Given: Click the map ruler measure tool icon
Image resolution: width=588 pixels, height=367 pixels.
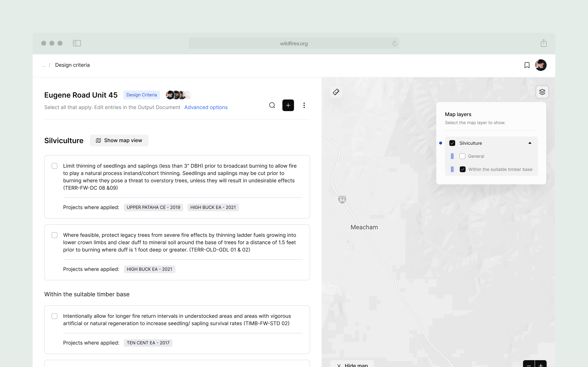Looking at the screenshot, I should click(336, 92).
